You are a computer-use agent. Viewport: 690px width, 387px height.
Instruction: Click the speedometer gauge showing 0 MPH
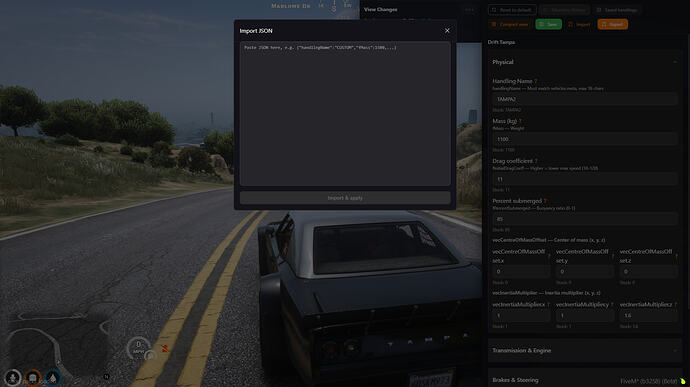pyautogui.click(x=139, y=348)
